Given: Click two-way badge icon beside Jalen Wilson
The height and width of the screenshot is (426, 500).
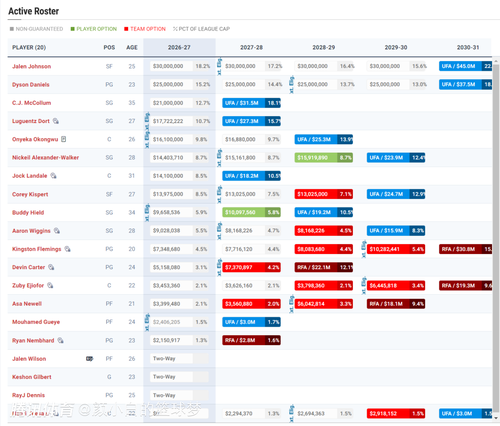Looking at the screenshot, I should (x=89, y=359).
